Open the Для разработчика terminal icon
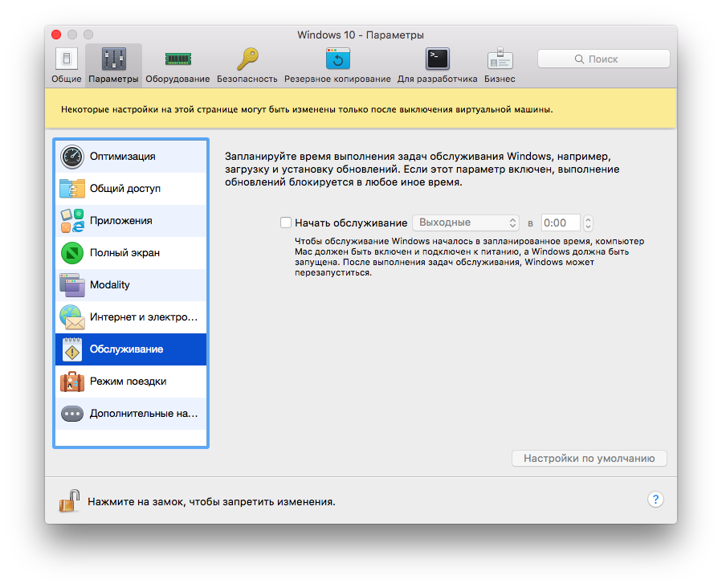The image size is (722, 588). 437,59
